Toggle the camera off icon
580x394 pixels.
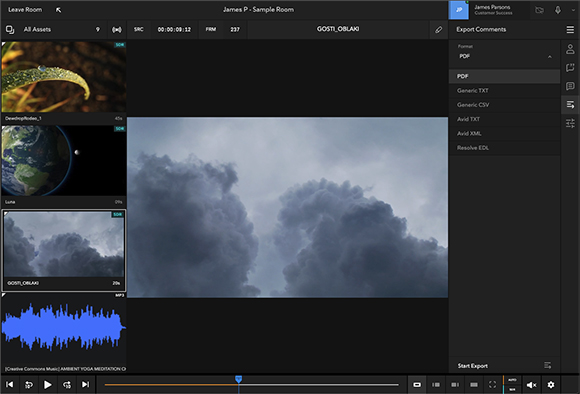coord(539,10)
